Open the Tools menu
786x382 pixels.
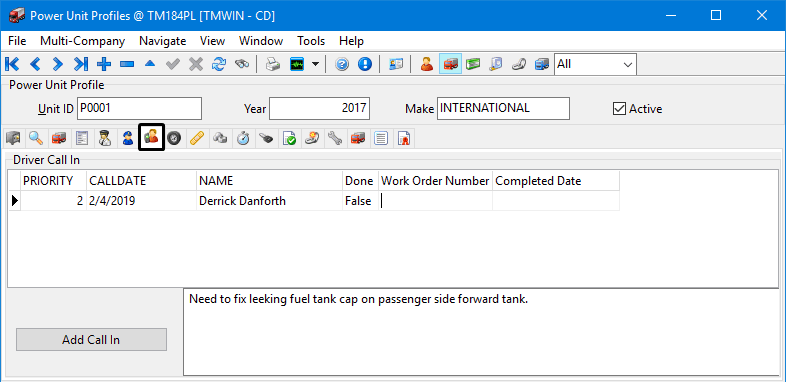(x=311, y=41)
